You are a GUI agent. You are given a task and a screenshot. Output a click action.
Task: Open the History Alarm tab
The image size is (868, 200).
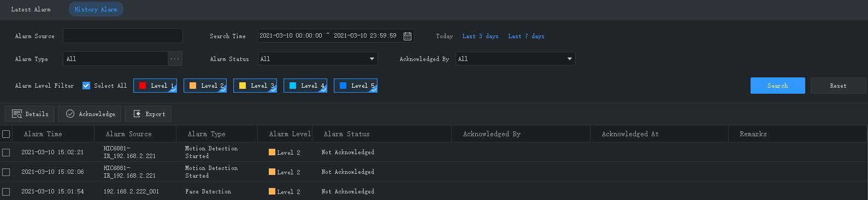pos(96,9)
